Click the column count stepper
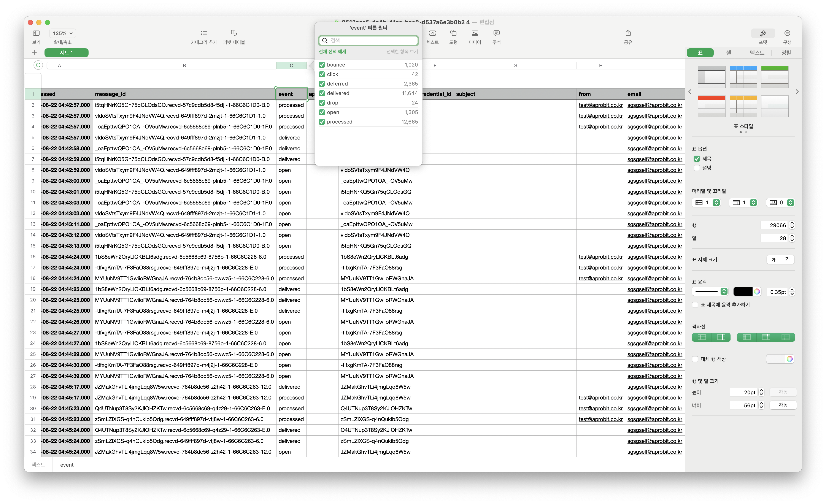The width and height of the screenshot is (826, 504). point(792,238)
